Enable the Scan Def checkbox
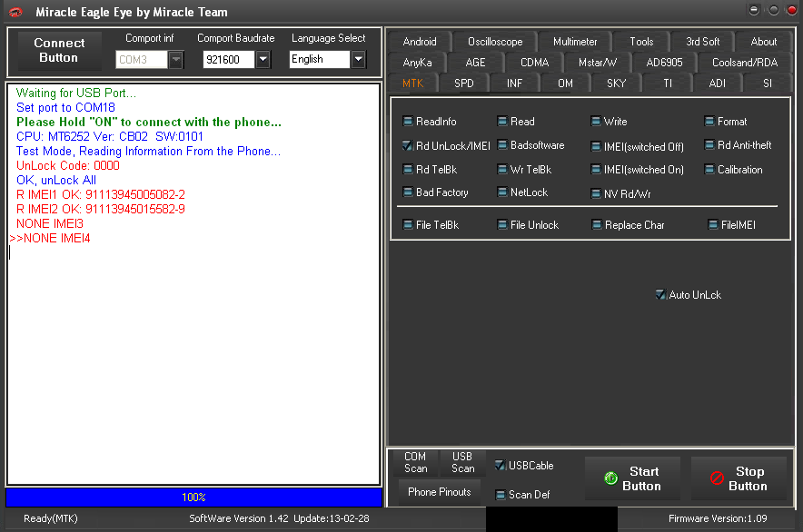This screenshot has height=532, width=803. [x=501, y=495]
